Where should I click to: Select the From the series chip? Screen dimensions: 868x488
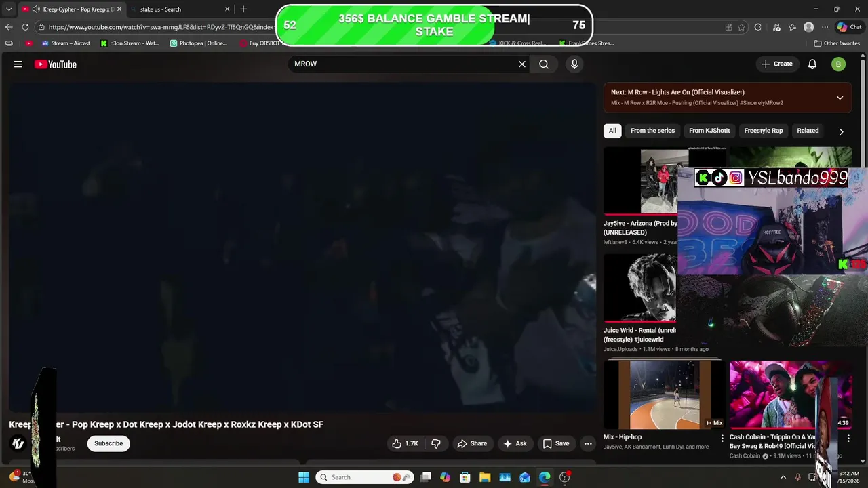point(652,131)
